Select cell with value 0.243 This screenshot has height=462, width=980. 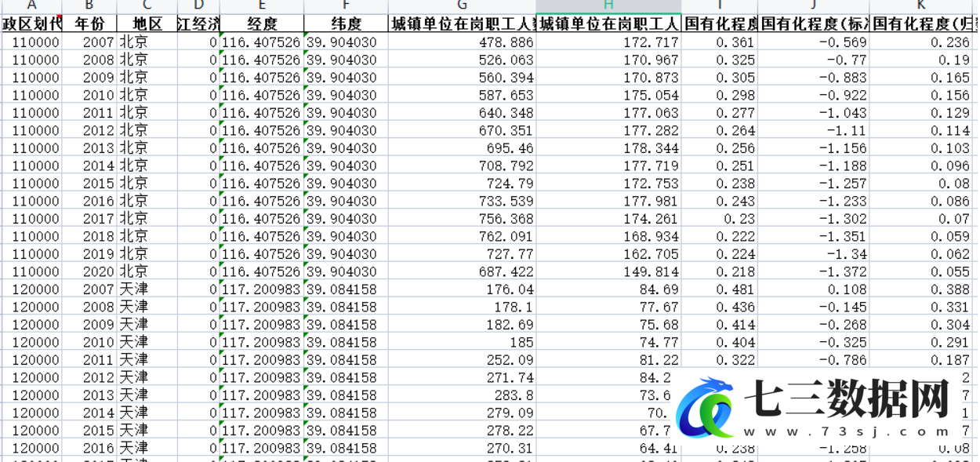[x=719, y=201]
